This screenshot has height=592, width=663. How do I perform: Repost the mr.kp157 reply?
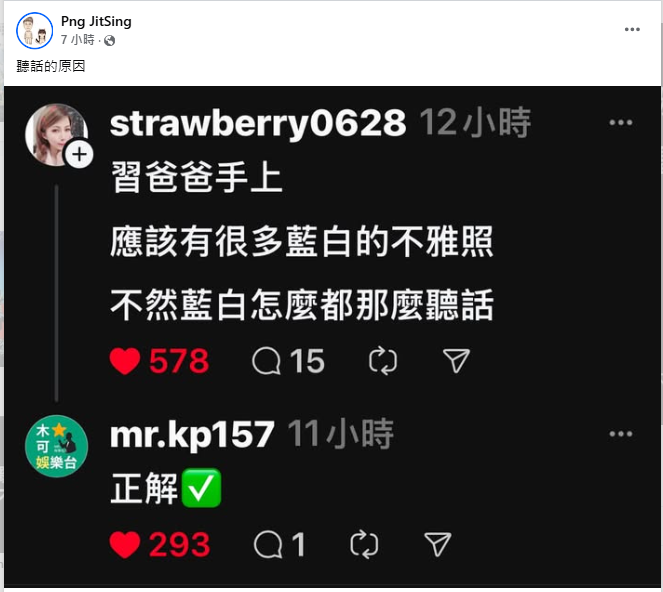pos(364,545)
